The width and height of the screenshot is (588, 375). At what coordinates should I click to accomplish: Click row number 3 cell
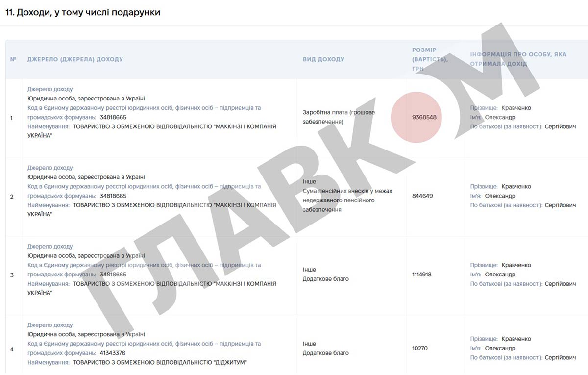coord(12,275)
